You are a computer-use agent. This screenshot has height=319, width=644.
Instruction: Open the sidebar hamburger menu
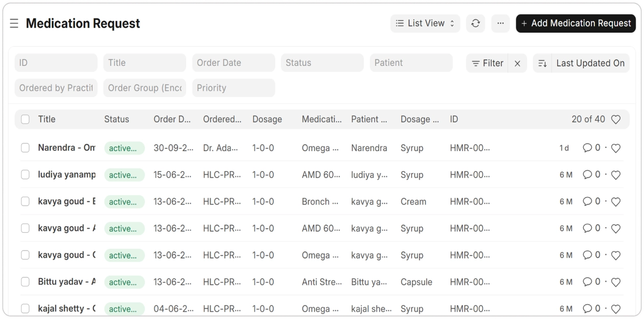(14, 23)
